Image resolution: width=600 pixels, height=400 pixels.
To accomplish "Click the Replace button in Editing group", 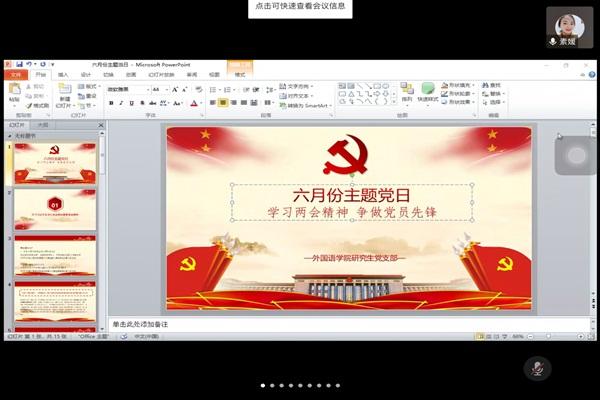I will coord(494,93).
